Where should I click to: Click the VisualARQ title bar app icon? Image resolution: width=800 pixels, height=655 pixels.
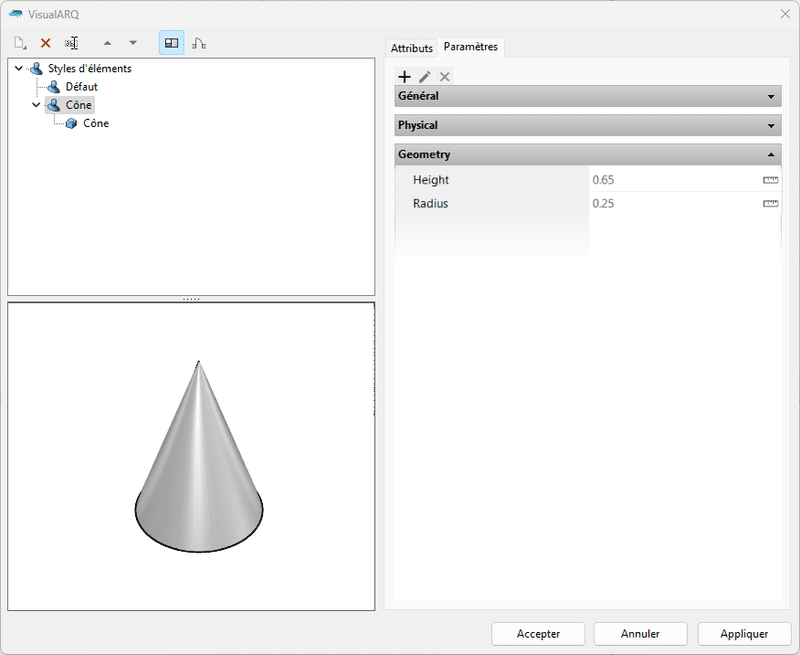(16, 14)
